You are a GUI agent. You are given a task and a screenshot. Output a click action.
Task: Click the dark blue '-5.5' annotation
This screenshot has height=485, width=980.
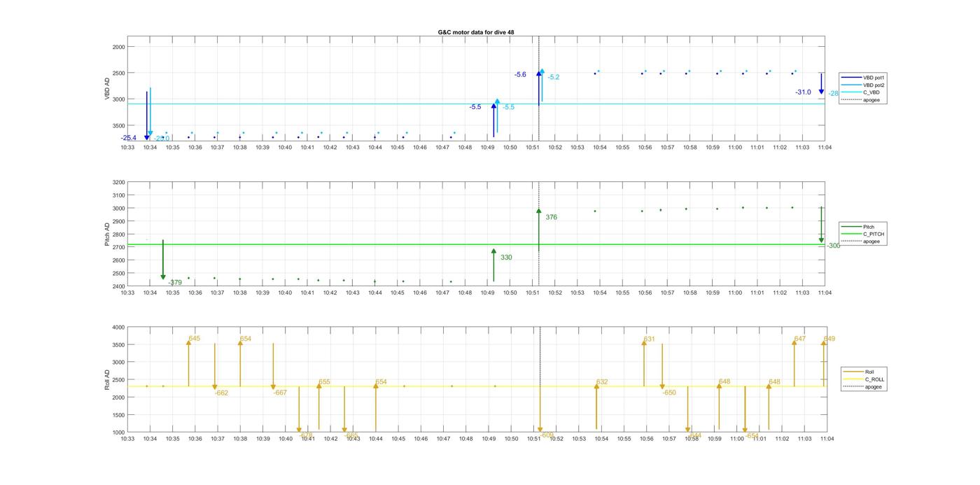click(475, 107)
